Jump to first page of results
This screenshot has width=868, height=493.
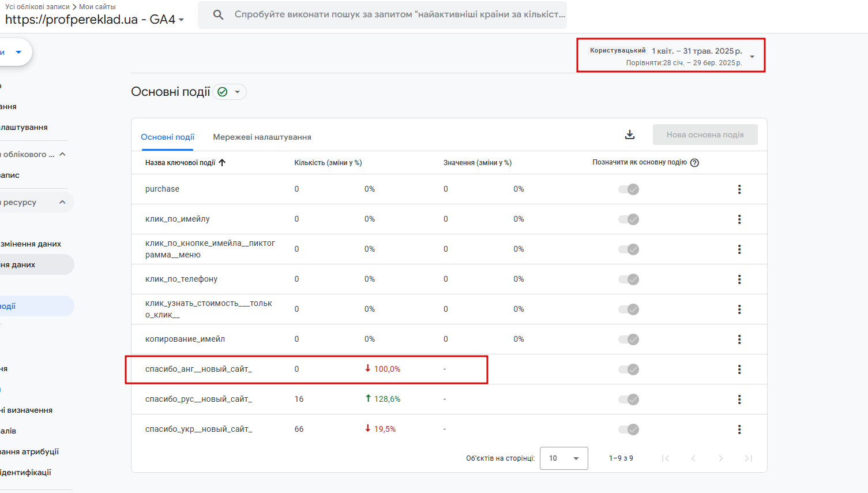tap(666, 458)
